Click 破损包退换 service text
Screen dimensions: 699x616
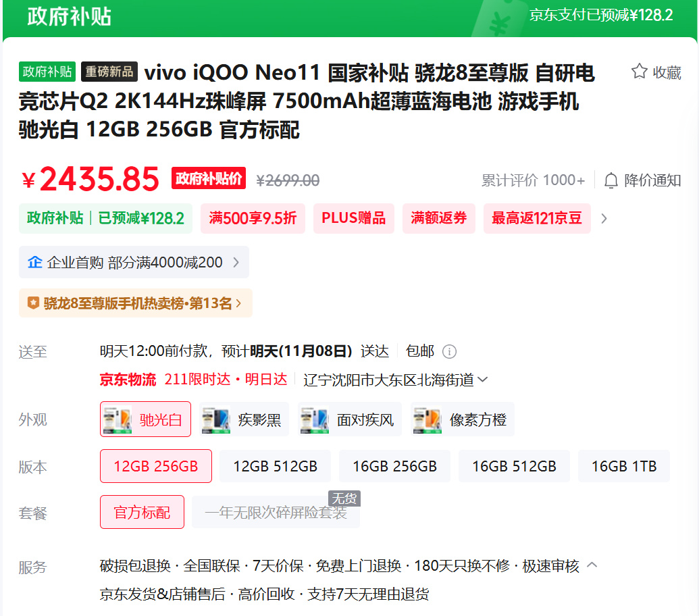135,565
